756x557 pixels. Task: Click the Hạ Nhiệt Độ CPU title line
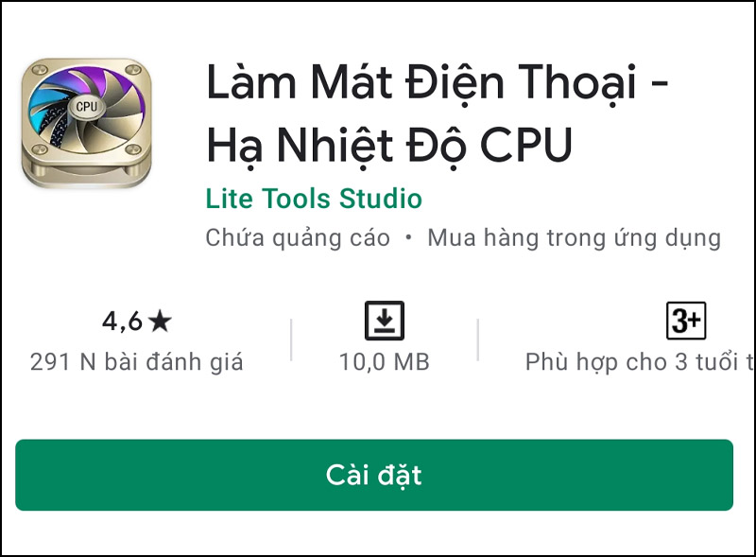(x=389, y=146)
